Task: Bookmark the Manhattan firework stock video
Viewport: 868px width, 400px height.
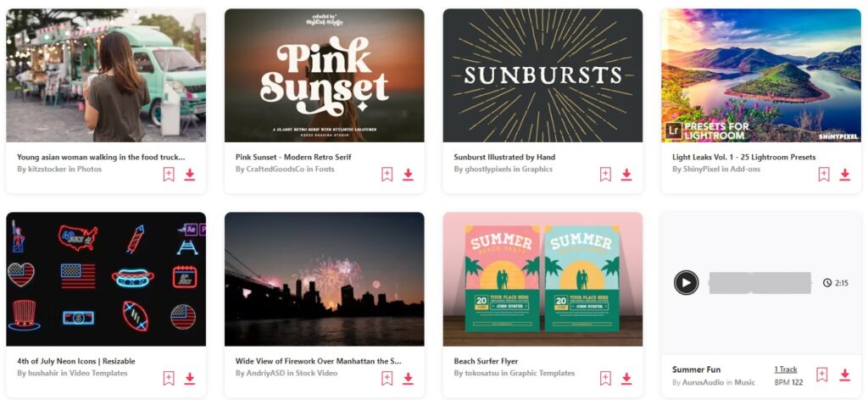Action: (387, 379)
